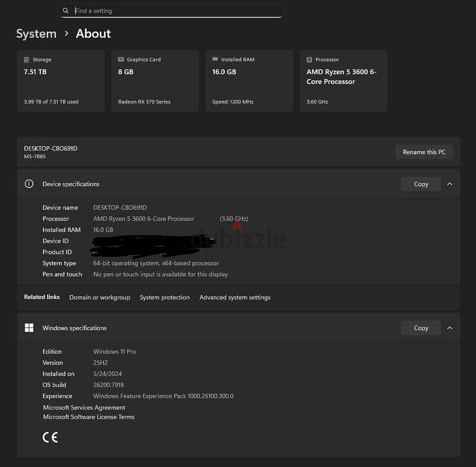This screenshot has width=476, height=467.
Task: Click the Device specifications info icon
Action: [x=29, y=184]
